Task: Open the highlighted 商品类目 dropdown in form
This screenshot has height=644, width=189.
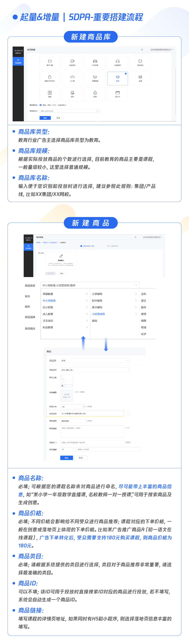Action: (x=95, y=414)
